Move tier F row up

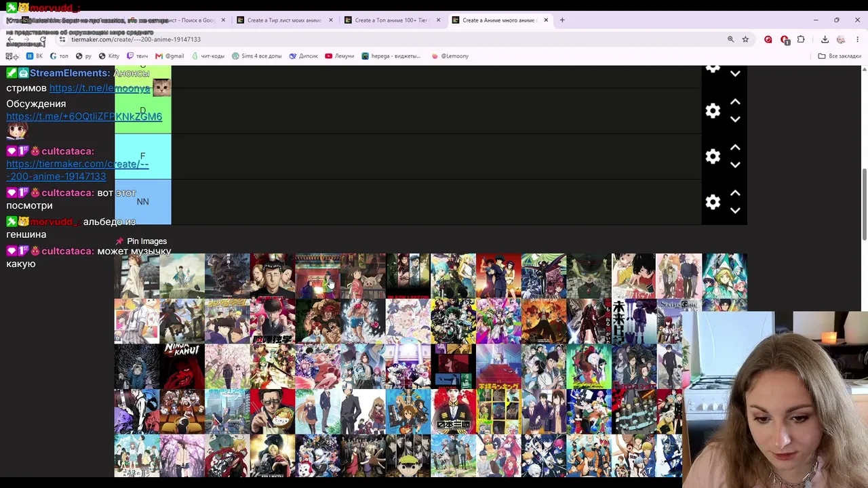tap(735, 148)
